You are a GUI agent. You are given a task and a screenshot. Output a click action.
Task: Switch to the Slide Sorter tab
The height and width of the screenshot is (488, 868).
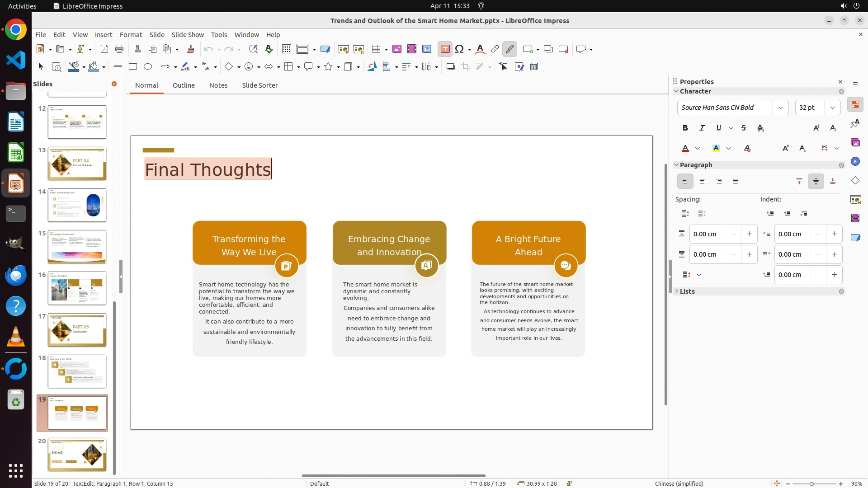coord(259,85)
